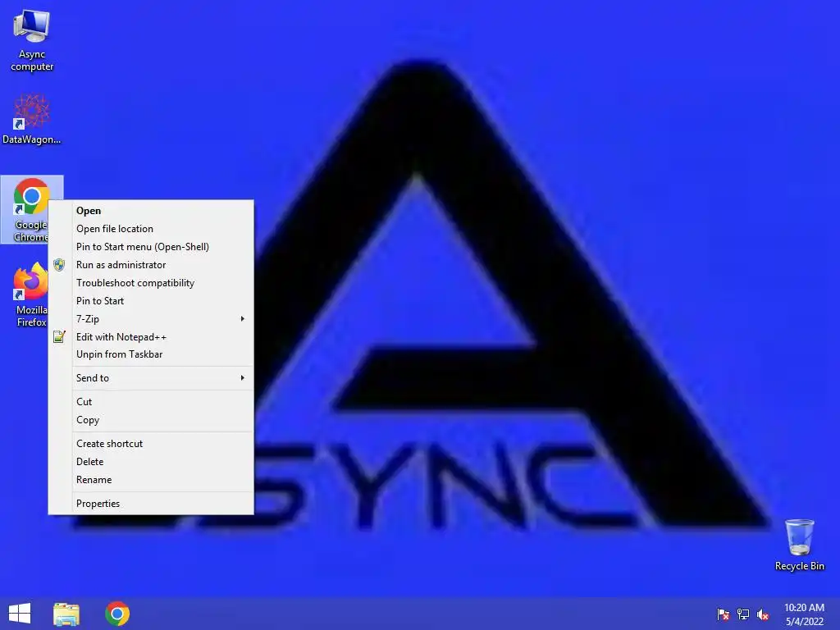Screen dimensions: 840x630
Task: Select Create shortcut
Action: 151,444
